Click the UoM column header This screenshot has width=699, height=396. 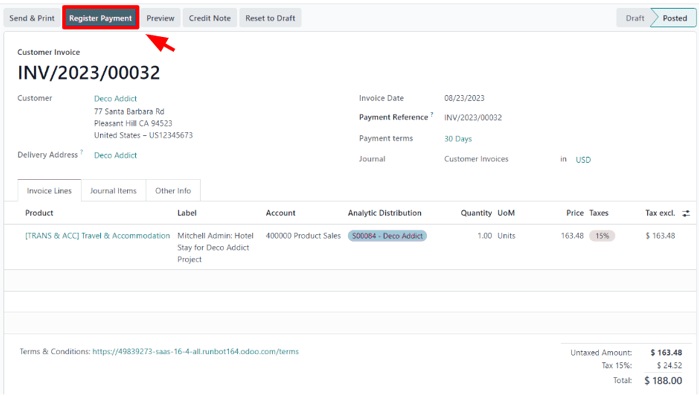coord(506,213)
